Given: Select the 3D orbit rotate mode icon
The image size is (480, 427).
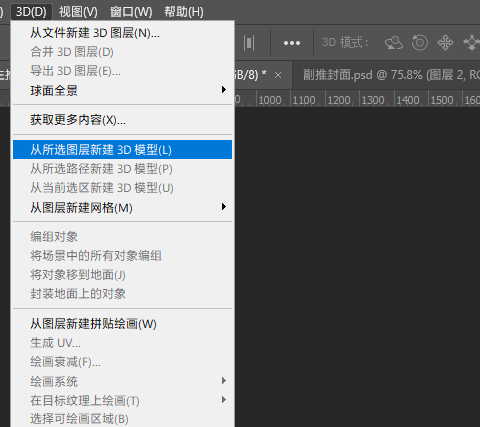Looking at the screenshot, I should pyautogui.click(x=394, y=43).
